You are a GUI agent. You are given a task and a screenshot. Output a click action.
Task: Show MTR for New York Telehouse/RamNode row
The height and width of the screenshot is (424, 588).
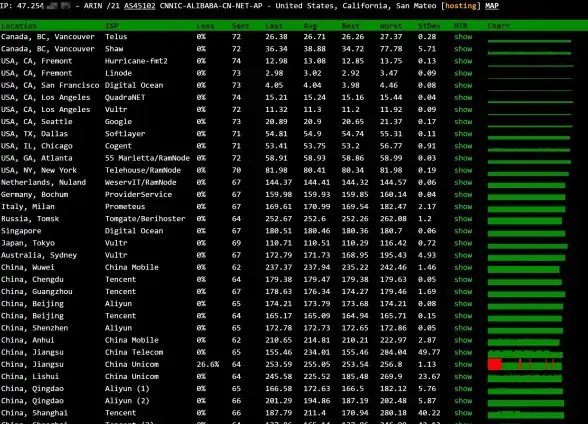click(x=463, y=170)
